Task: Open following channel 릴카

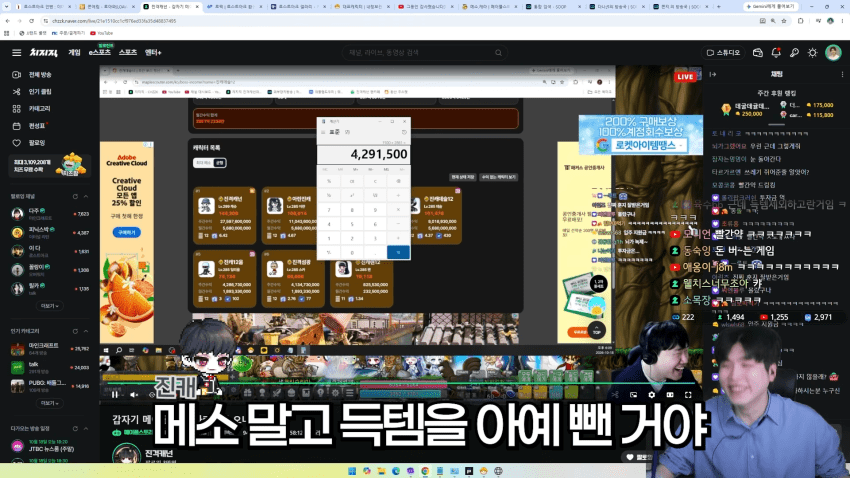Action: coord(49,288)
